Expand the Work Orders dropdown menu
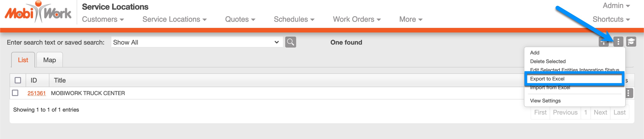644x139 pixels. (357, 19)
